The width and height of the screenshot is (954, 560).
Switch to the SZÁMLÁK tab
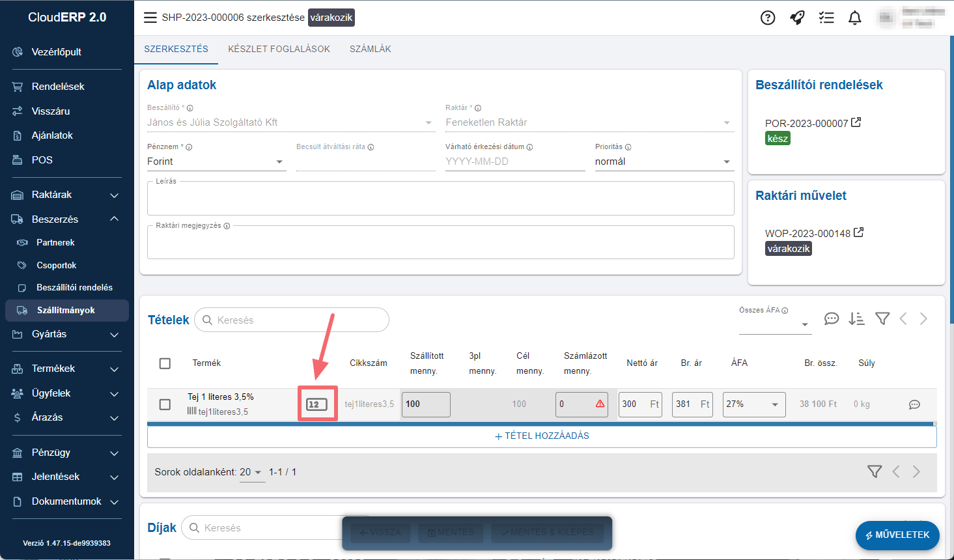coord(370,49)
